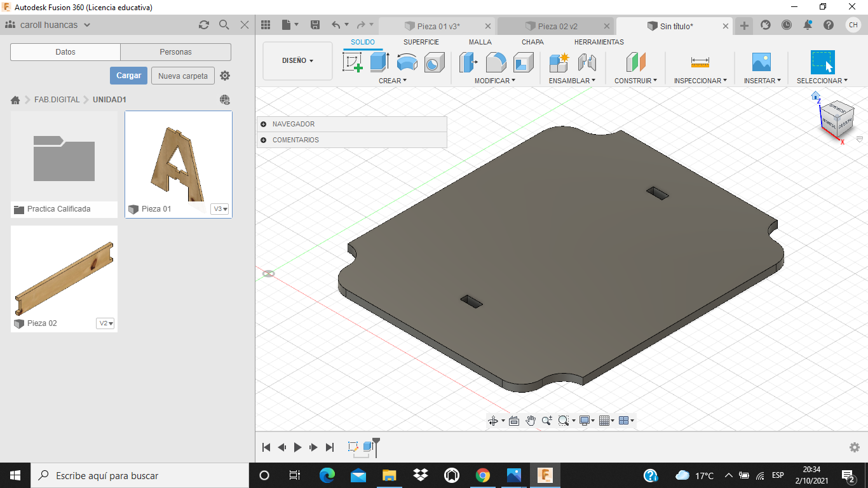Activate the Select tool icon
This screenshot has height=488, width=868.
pos(822,62)
